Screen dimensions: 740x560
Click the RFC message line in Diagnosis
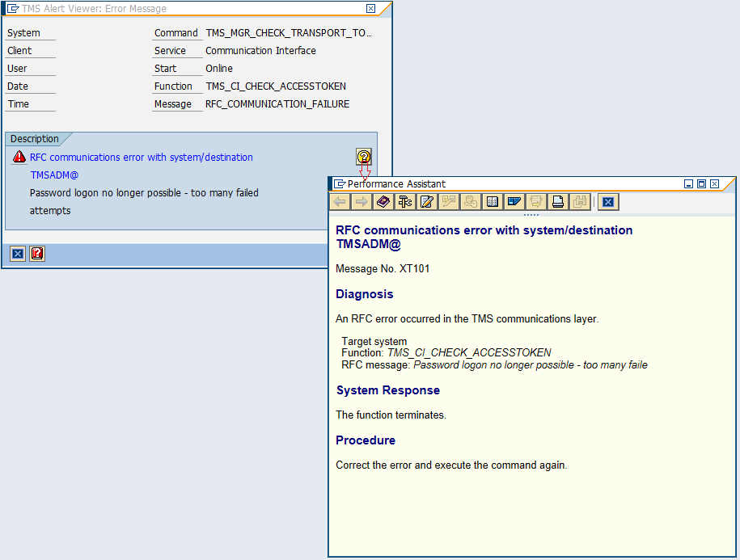(495, 365)
